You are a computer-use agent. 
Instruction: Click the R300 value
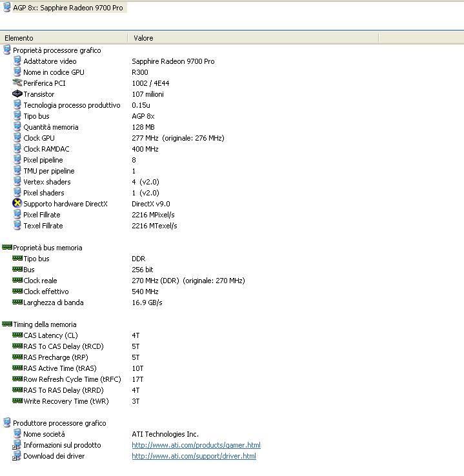[140, 72]
